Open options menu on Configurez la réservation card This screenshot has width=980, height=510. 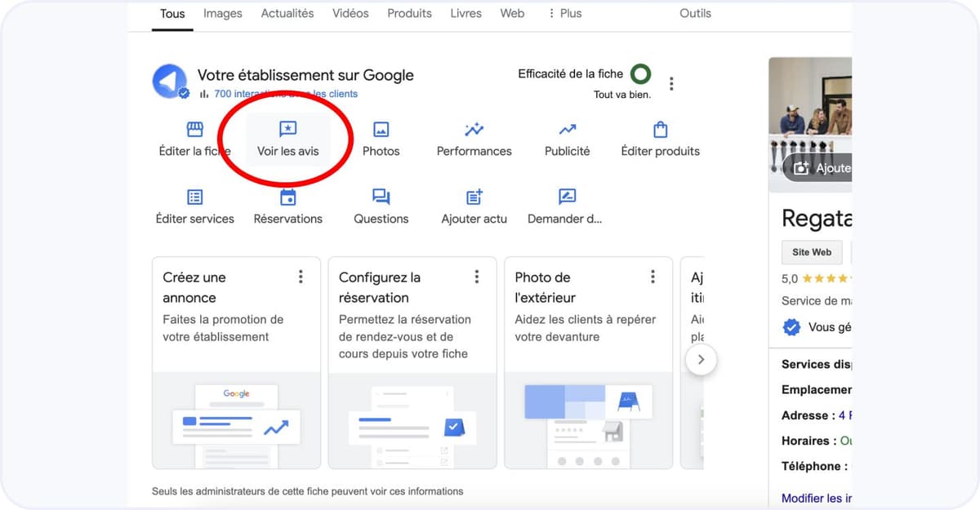point(477,277)
